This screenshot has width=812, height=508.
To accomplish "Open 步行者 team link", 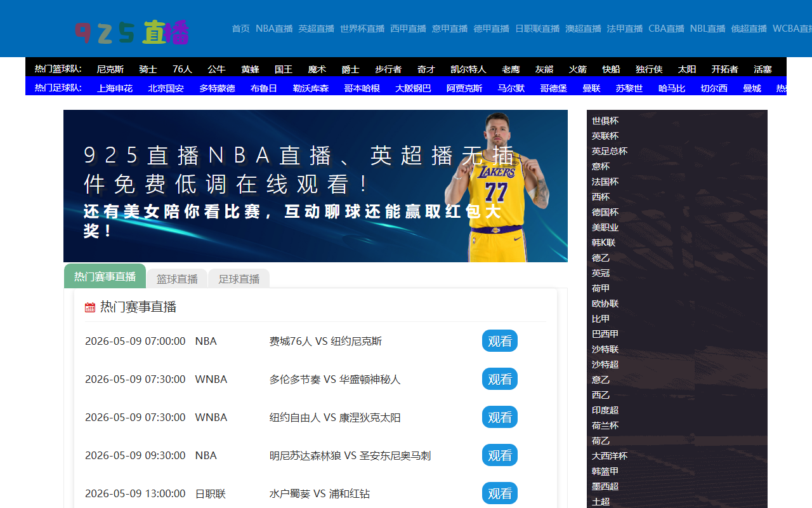I will 388,69.
